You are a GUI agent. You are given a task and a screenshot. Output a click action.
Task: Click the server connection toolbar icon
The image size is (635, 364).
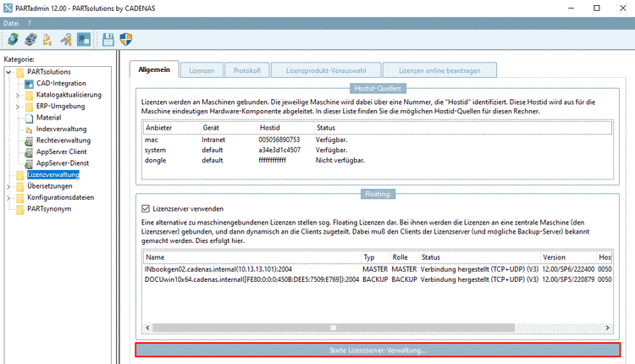[x=30, y=39]
